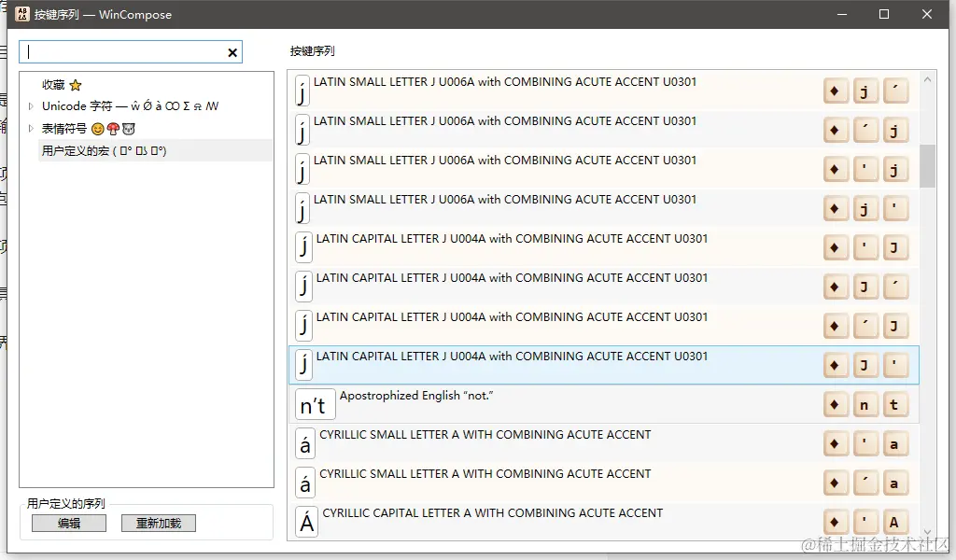The image size is (956, 560).
Task: Click acute accent key preceding lowercase j key
Action: (865, 130)
